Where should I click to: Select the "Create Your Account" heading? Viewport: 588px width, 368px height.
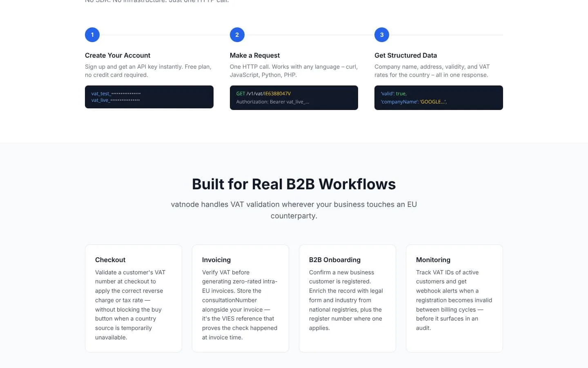point(118,55)
